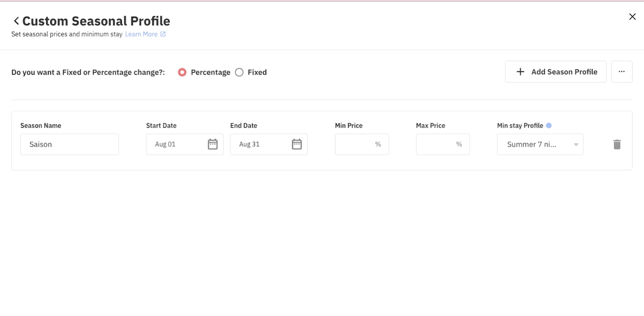Click the Season Name column header

pyautogui.click(x=41, y=125)
